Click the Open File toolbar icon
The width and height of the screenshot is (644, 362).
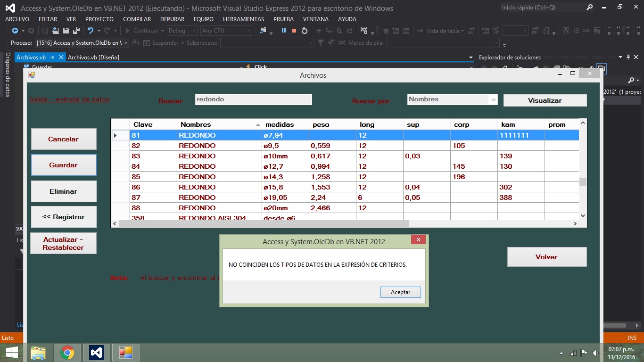56,31
